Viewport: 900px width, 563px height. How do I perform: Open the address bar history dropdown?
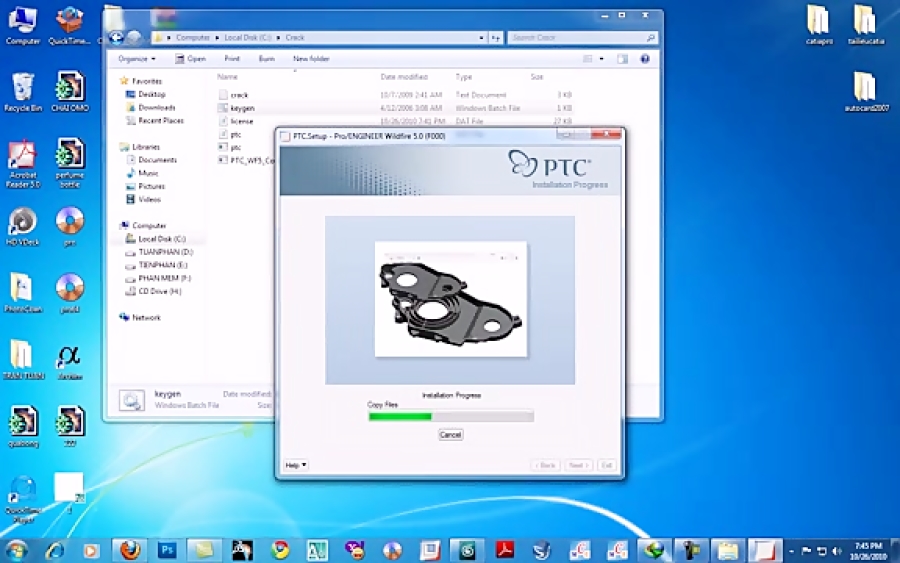tap(481, 37)
